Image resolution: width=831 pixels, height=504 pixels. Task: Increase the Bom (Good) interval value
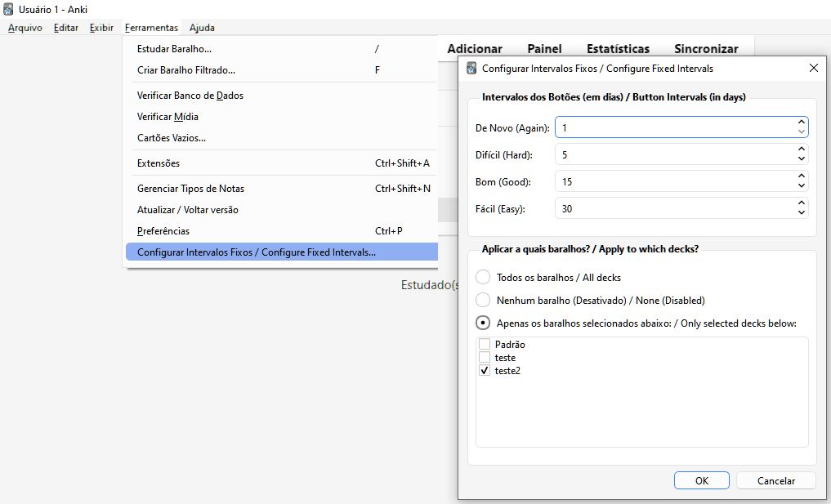[x=801, y=177]
